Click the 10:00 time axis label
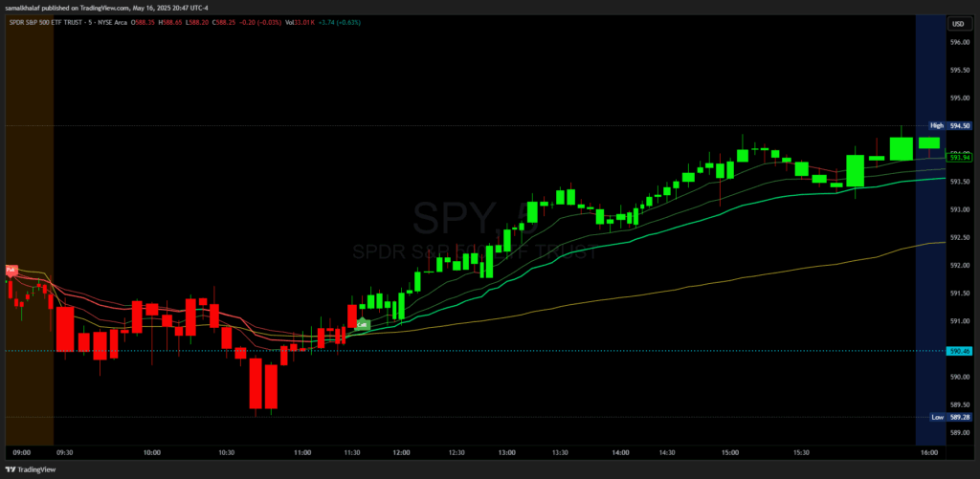Viewport: 980px width, 479px height. point(152,453)
